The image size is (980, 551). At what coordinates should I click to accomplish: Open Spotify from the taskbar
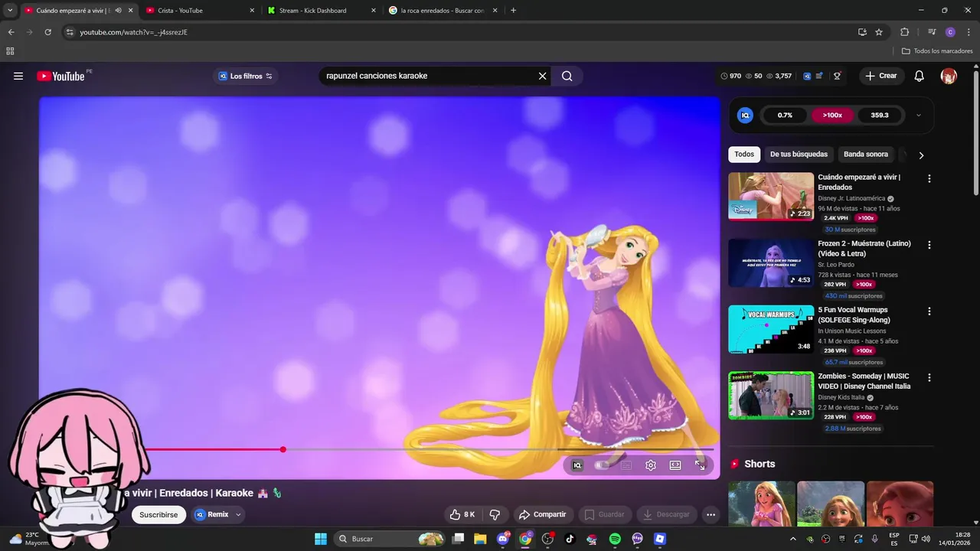615,539
